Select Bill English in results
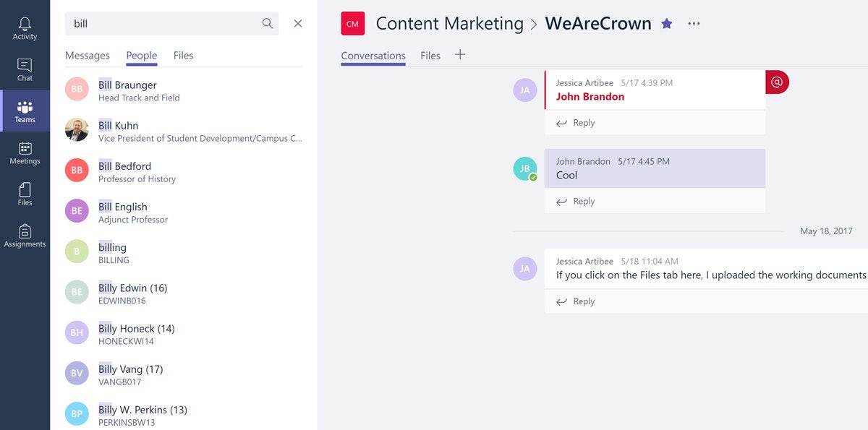Screen dimensions: 868x430 [x=184, y=212]
